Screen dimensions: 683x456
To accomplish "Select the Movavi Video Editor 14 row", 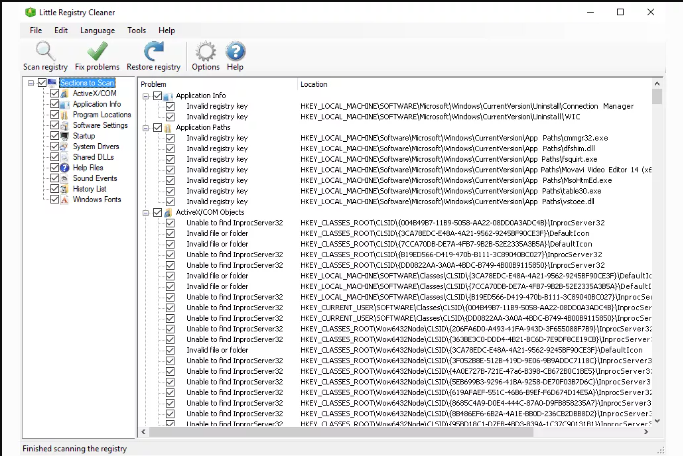I will [x=396, y=170].
